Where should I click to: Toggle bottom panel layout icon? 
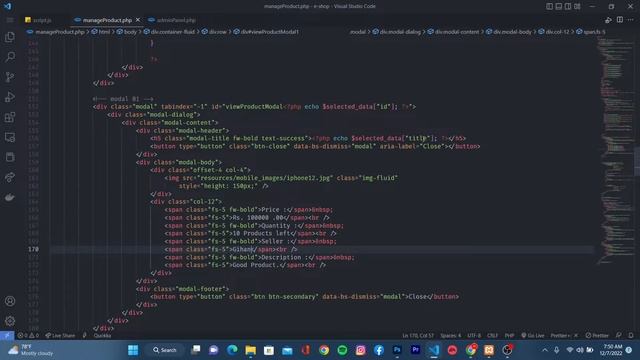point(559,6)
